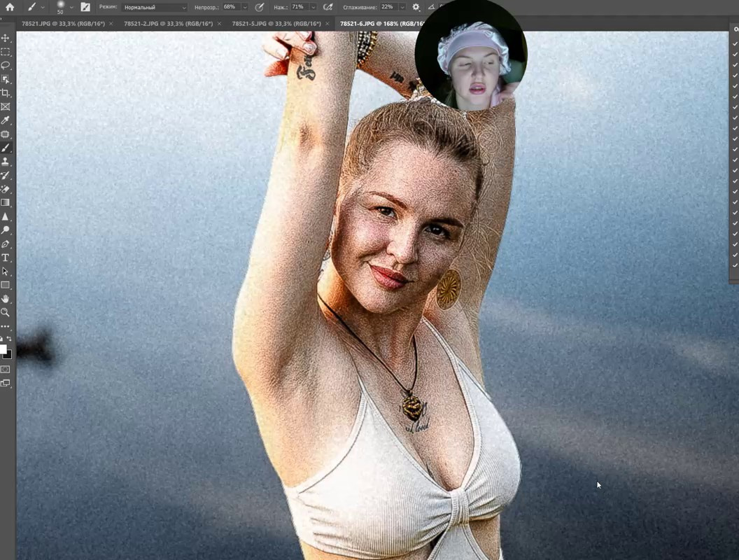Open the blend mode dropdown "Нормальный"
Viewport: 739px width, 560px height.
click(155, 8)
